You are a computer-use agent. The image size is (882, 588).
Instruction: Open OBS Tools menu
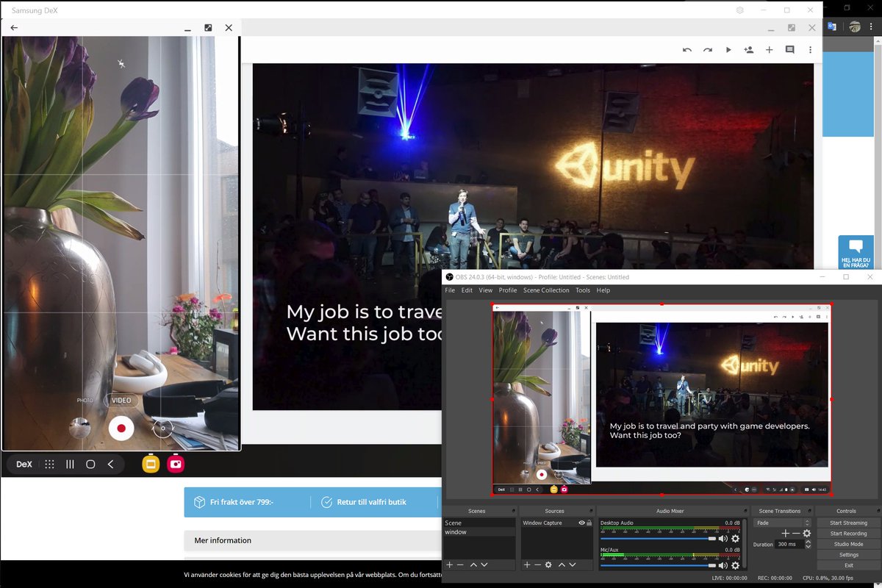[x=583, y=290]
